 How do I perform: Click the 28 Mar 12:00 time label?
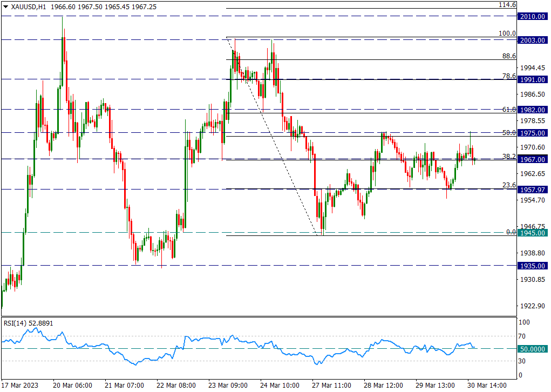pyautogui.click(x=383, y=386)
